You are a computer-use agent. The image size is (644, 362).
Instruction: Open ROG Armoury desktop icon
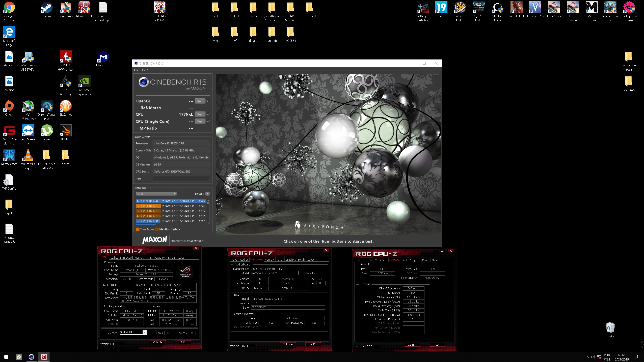click(x=66, y=85)
